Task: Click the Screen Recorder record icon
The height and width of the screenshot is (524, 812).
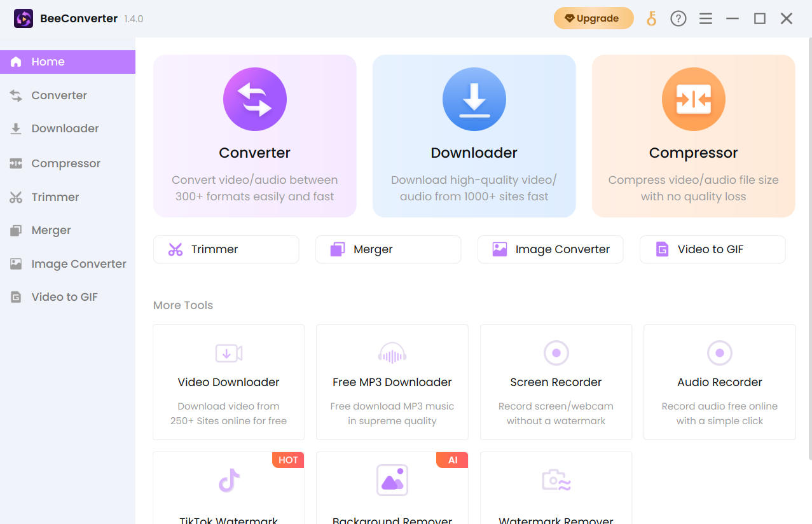Action: pyautogui.click(x=556, y=353)
